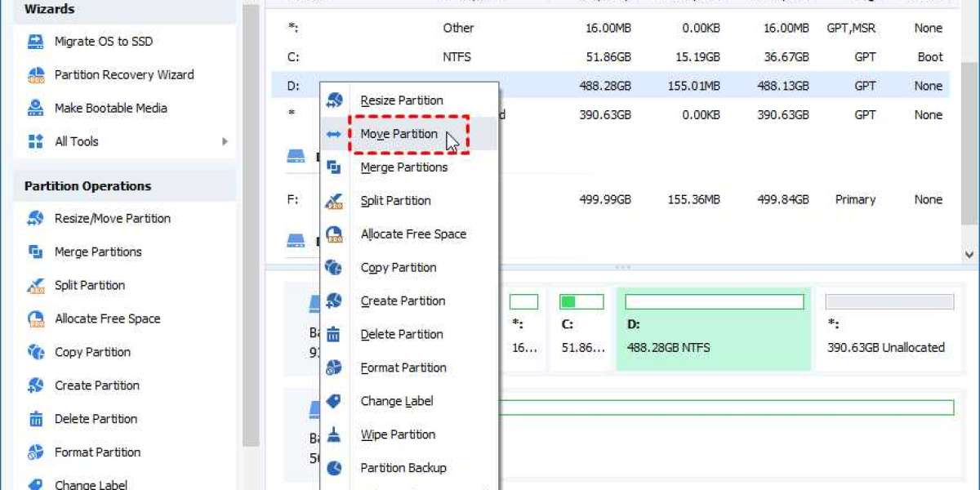
Task: Click Allocate Free Space in sidebar
Action: click(x=107, y=319)
